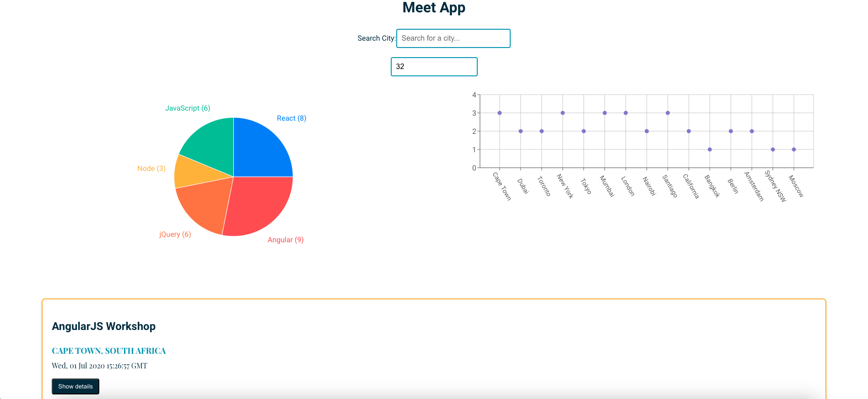Click the Dubai scatter point
This screenshot has height=399, width=868.
point(521,131)
